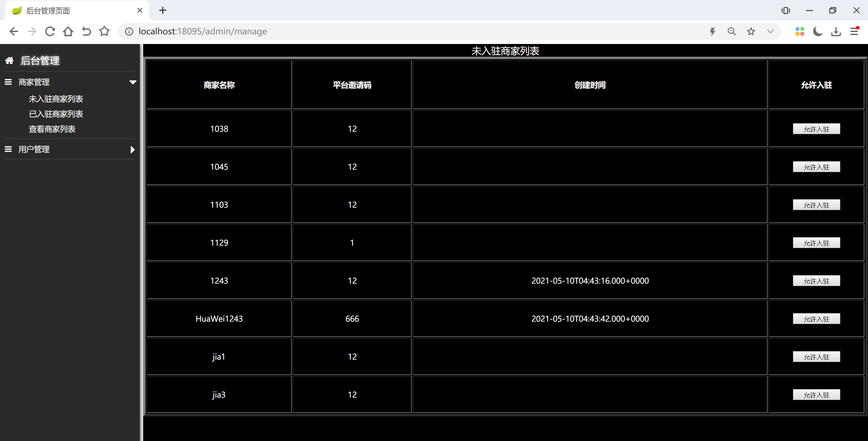
Task: Open the browser home page icon
Action: pos(68,31)
